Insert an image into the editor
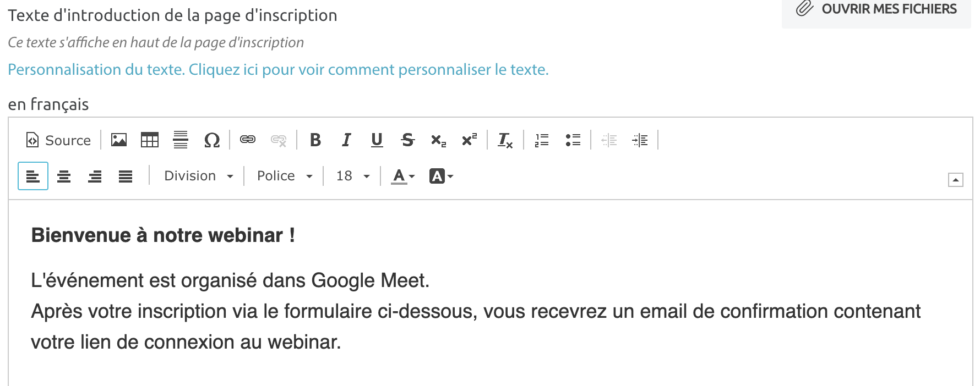 119,140
